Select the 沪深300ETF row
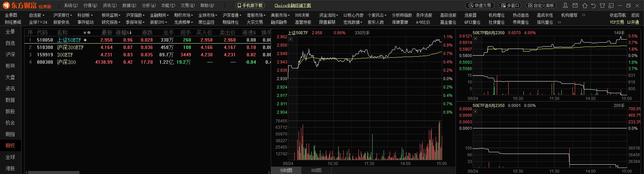This screenshot has height=174, width=644. pos(148,47)
